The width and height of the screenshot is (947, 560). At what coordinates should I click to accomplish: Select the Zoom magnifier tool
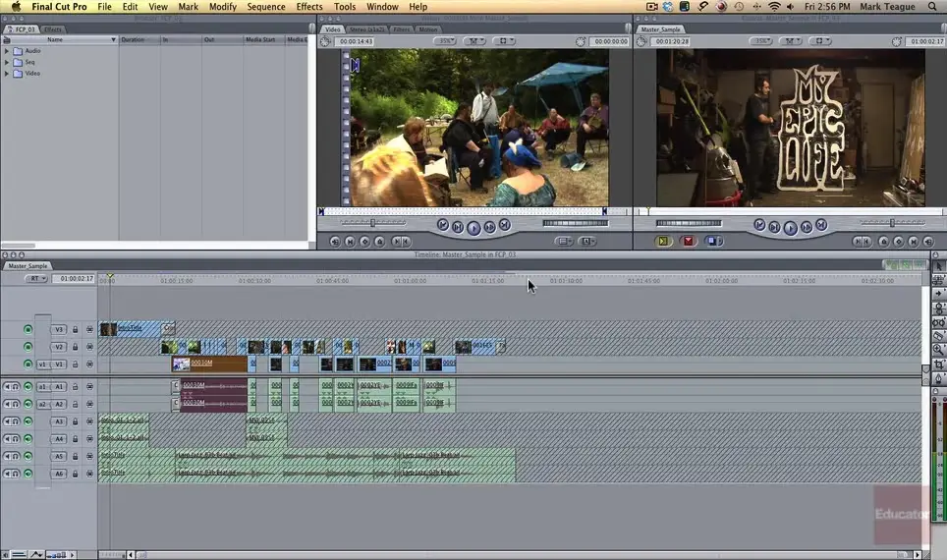tap(938, 350)
